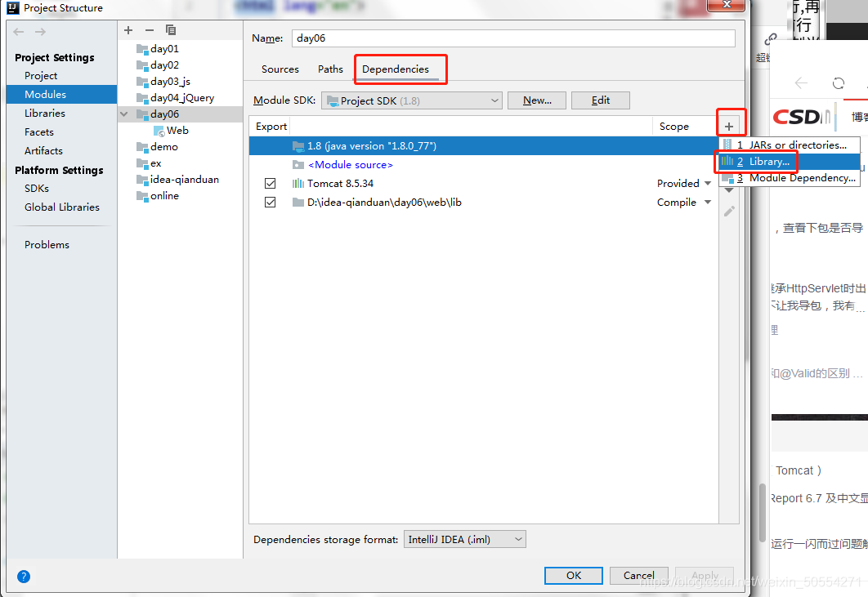The height and width of the screenshot is (597, 868).
Task: Toggle export checkbox for day06\web\lib
Action: [271, 203]
